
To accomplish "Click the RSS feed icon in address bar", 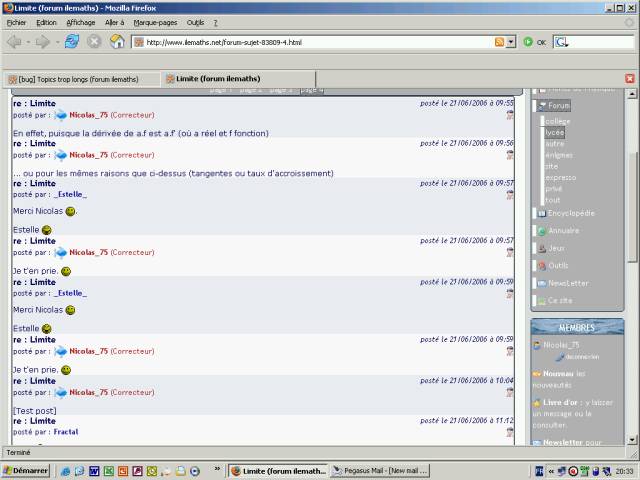I will (x=499, y=42).
